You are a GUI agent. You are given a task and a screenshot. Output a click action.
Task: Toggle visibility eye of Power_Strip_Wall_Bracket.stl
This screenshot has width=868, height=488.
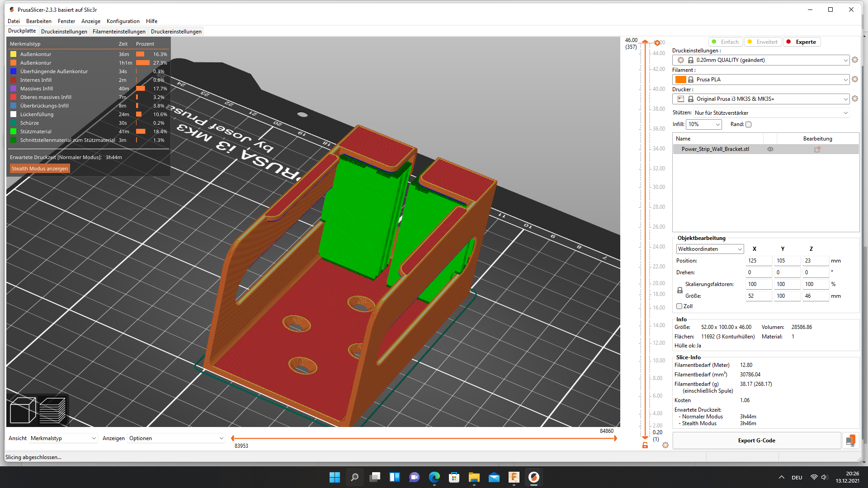(770, 149)
